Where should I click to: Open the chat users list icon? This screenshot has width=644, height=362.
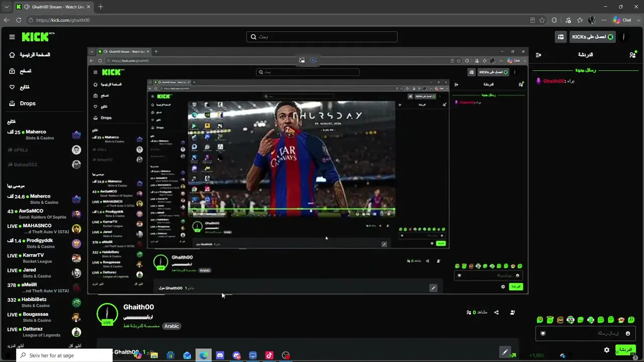pos(632,54)
